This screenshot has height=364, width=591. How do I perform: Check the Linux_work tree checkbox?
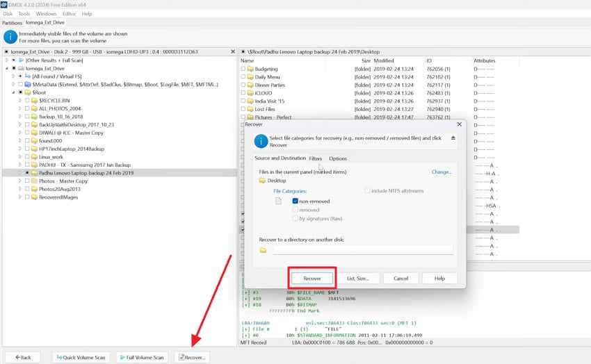tap(27, 156)
